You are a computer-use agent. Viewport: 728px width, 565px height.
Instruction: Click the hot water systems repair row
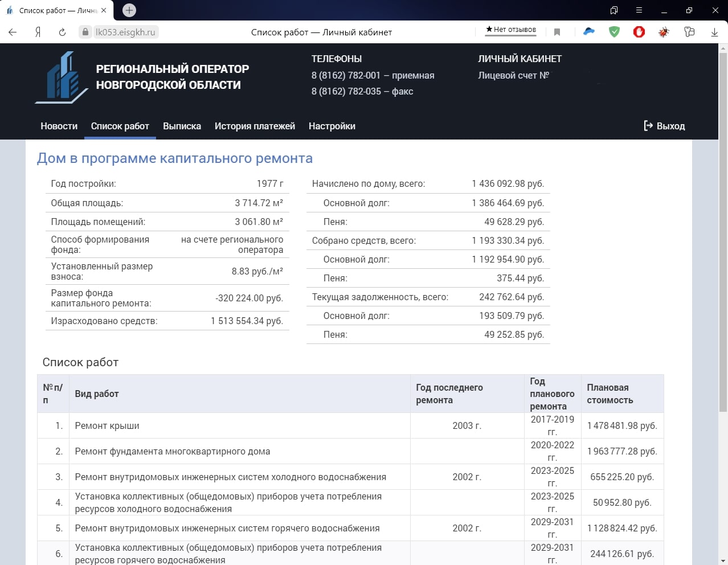click(350, 528)
